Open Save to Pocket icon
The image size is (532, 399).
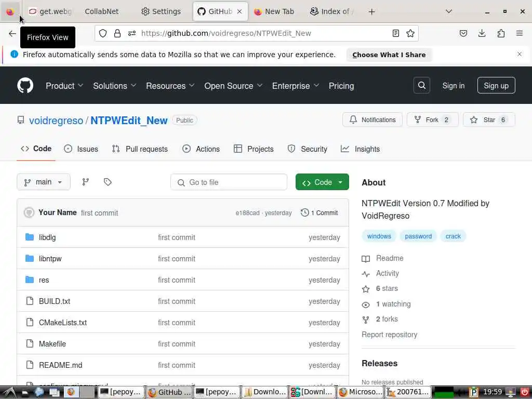(463, 33)
